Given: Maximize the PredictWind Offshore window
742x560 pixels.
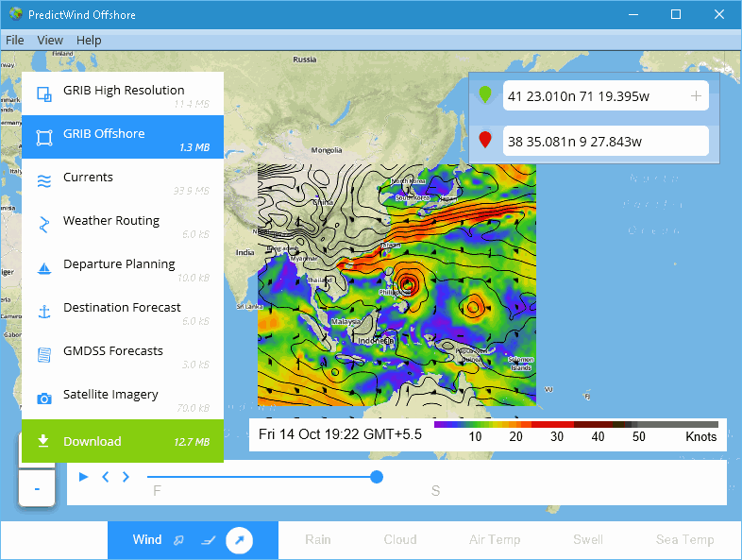Looking at the screenshot, I should pyautogui.click(x=676, y=14).
